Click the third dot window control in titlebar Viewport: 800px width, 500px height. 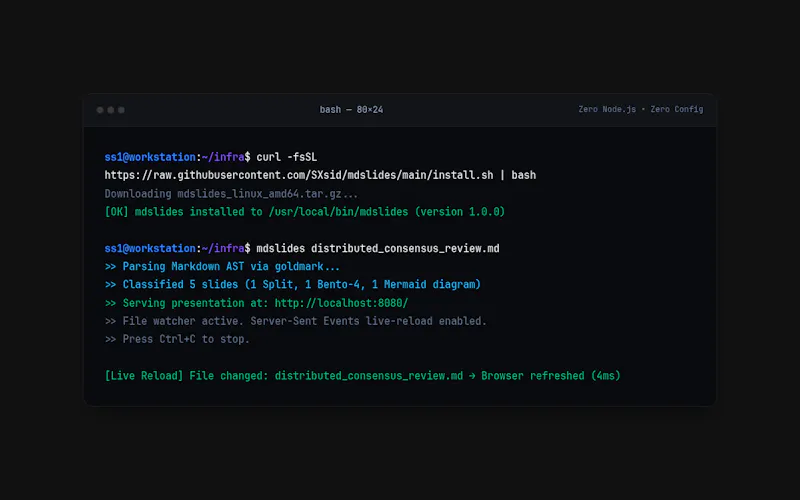[121, 110]
